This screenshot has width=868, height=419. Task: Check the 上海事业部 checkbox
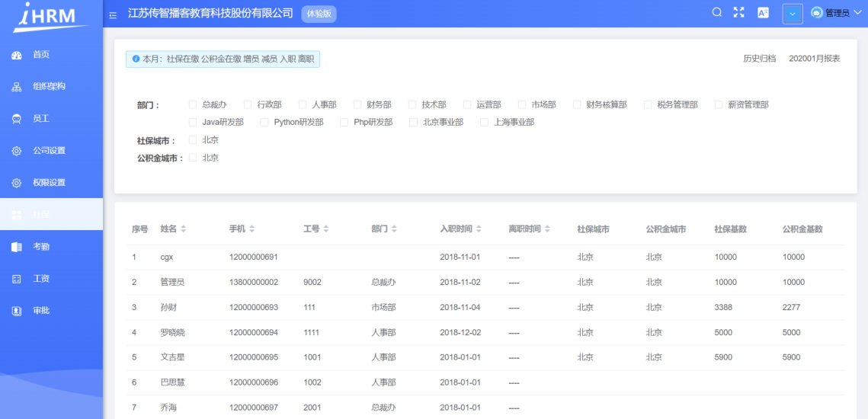[x=485, y=122]
